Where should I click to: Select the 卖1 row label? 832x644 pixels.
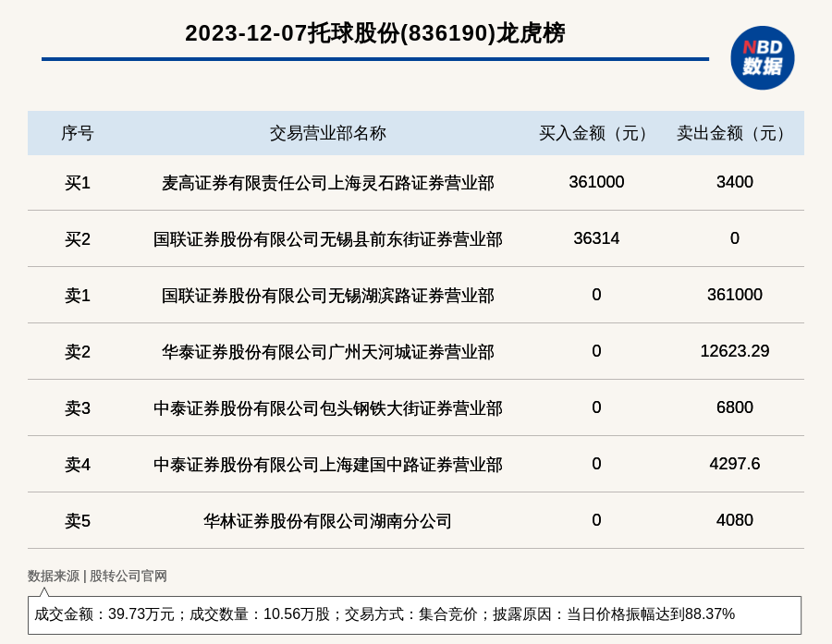78,296
